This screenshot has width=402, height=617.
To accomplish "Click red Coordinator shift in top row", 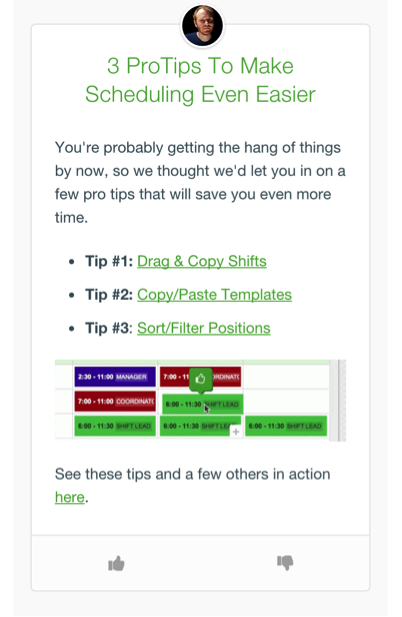I will click(200, 377).
